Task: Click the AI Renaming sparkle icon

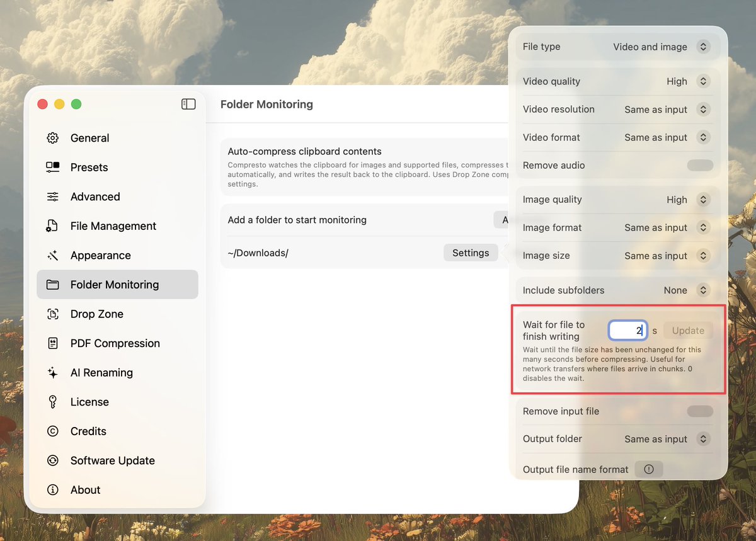Action: pyautogui.click(x=53, y=372)
